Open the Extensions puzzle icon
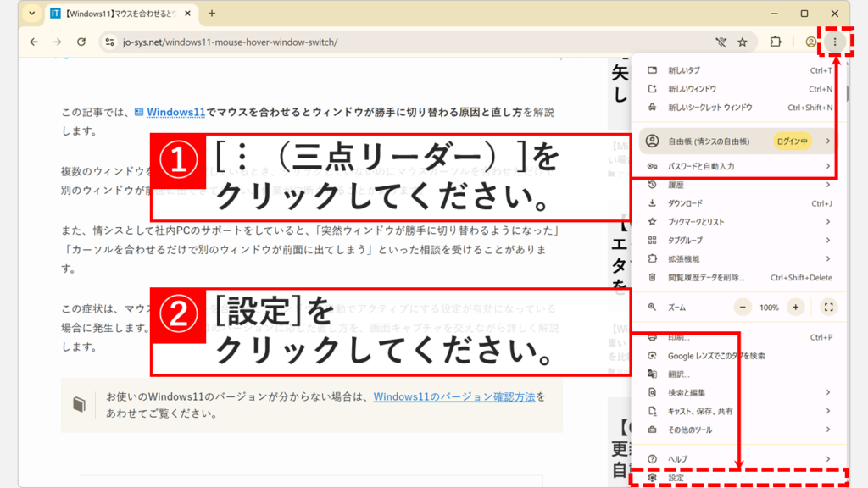Screen dimensions: 868x488 click(776, 42)
